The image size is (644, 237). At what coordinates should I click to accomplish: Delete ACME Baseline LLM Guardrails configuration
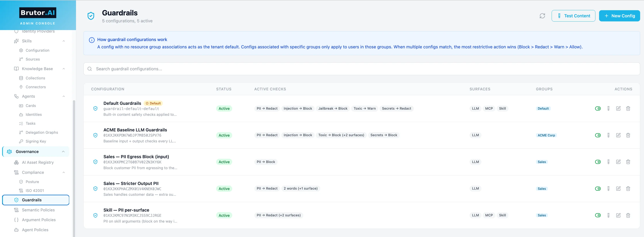tap(628, 135)
